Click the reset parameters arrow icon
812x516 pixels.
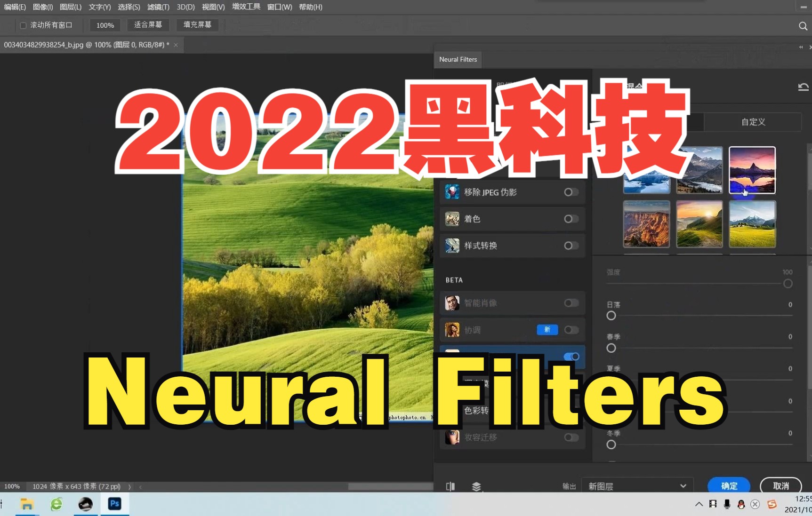click(803, 87)
